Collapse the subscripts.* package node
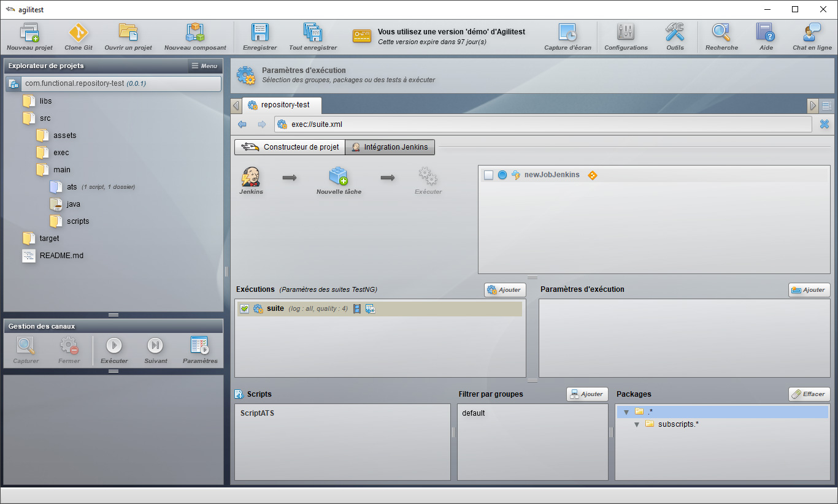This screenshot has width=838, height=504. pos(637,424)
